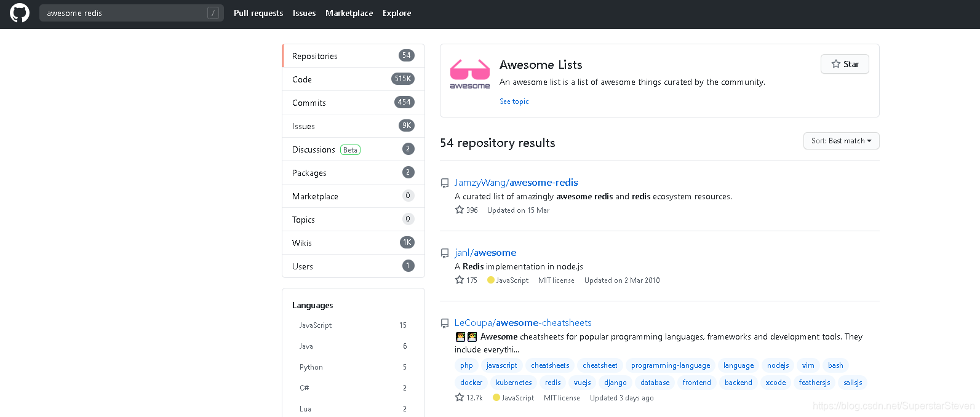
Task: Click the vim topic tag
Action: pyautogui.click(x=808, y=365)
